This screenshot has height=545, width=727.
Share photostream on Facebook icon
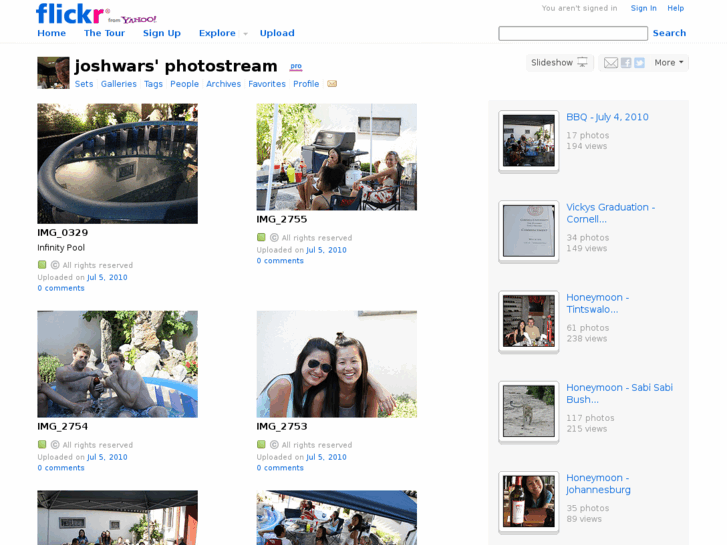626,63
